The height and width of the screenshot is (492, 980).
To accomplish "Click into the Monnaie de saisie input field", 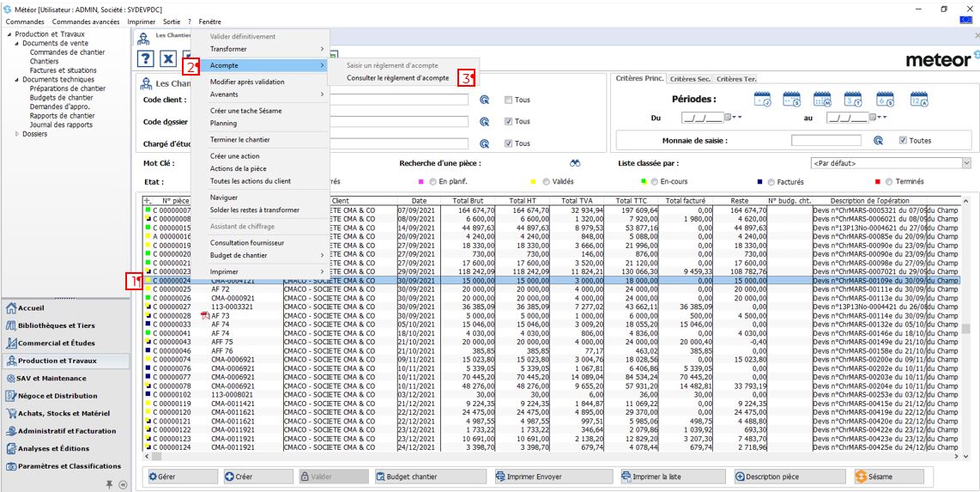I will click(826, 141).
